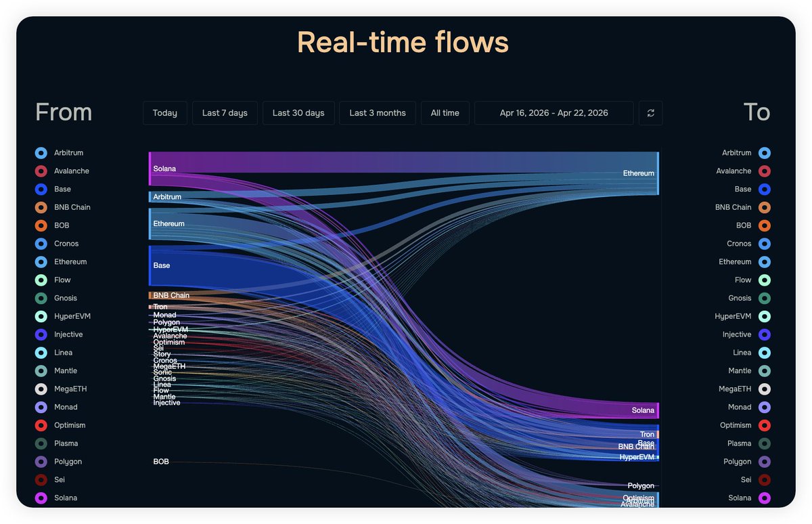The image size is (812, 524).
Task: Click Injective icon in To list
Action: (x=765, y=334)
